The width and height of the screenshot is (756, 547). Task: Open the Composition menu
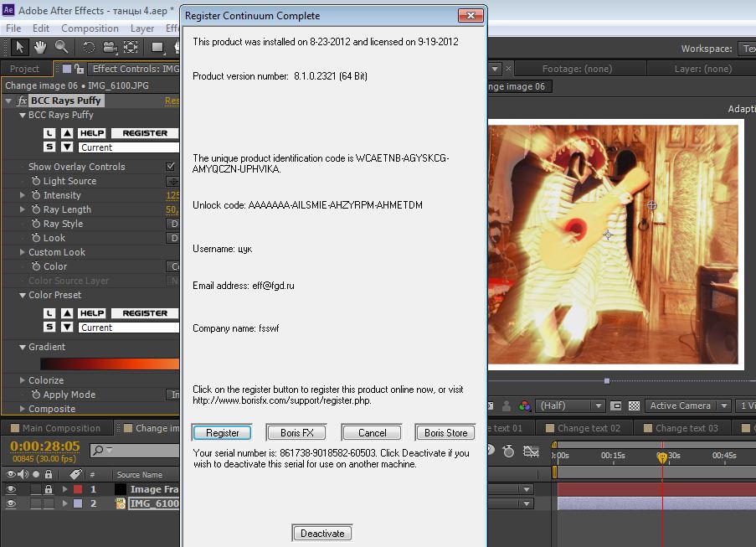(x=90, y=28)
